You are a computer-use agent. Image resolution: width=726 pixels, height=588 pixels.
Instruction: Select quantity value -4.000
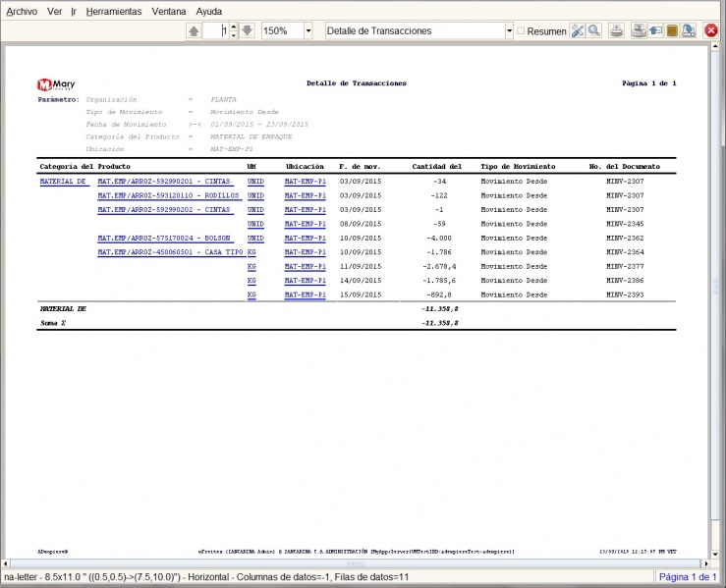(439, 239)
